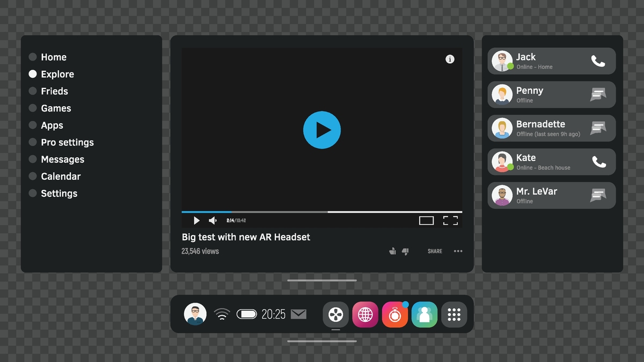Click the large blue play button
The width and height of the screenshot is (644, 362).
click(x=321, y=130)
